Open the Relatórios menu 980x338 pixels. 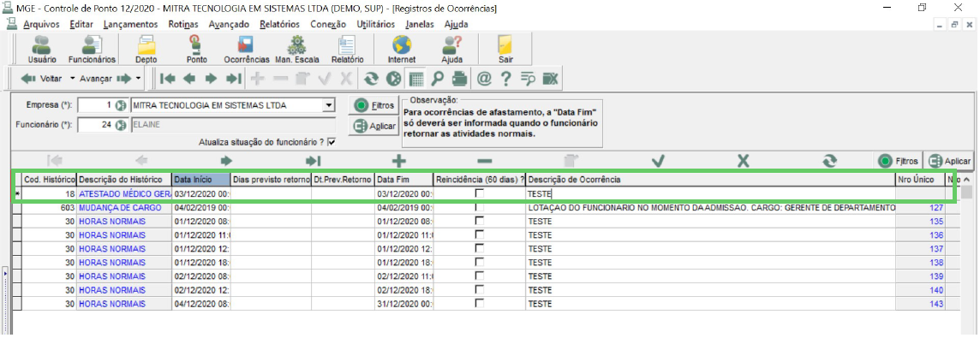click(279, 24)
